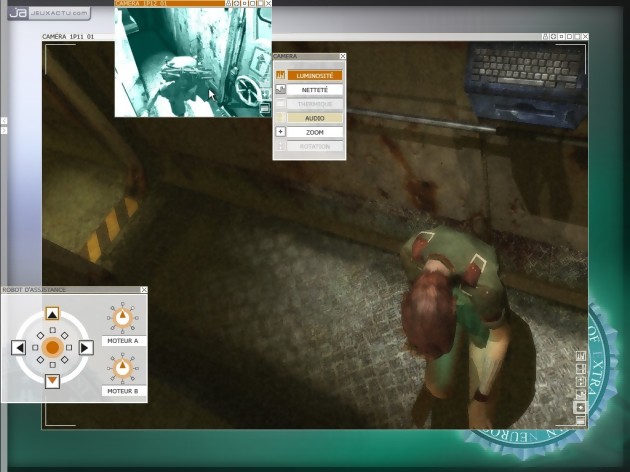Click the MOTEUR B label
Viewport: 630px width, 472px height.
point(123,391)
